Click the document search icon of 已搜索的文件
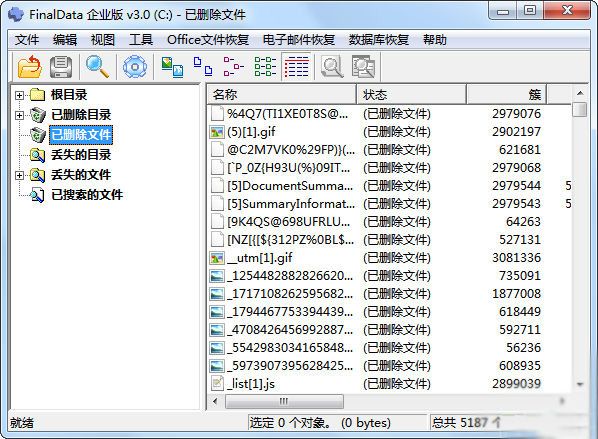This screenshot has height=439, width=598. (x=37, y=195)
